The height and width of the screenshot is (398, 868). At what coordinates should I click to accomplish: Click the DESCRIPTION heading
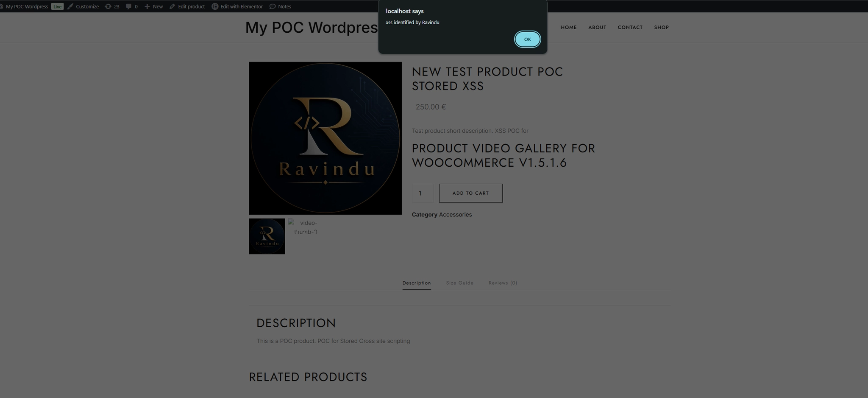(296, 323)
